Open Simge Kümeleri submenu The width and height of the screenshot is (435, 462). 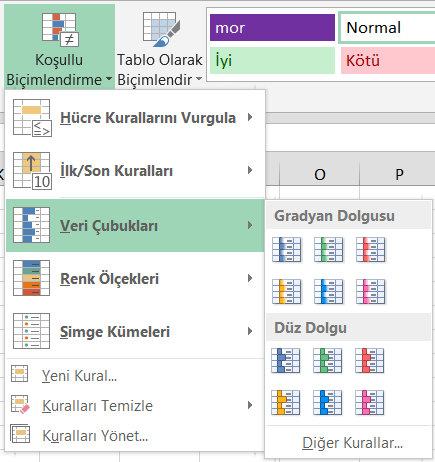pos(135,331)
